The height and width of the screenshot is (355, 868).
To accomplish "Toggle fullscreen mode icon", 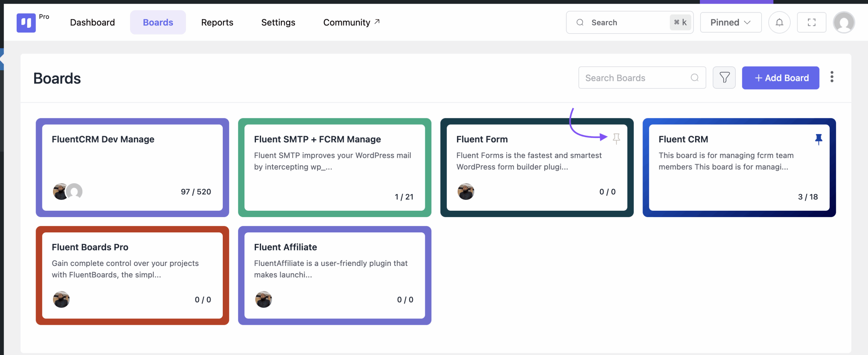I will tap(811, 22).
